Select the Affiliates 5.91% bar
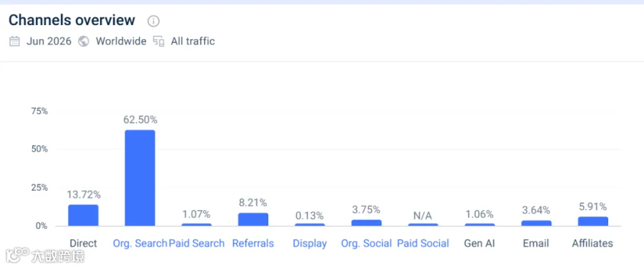 592,222
